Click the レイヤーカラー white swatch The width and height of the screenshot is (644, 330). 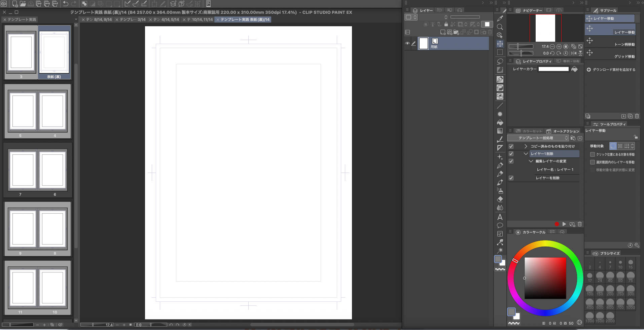coord(553,69)
